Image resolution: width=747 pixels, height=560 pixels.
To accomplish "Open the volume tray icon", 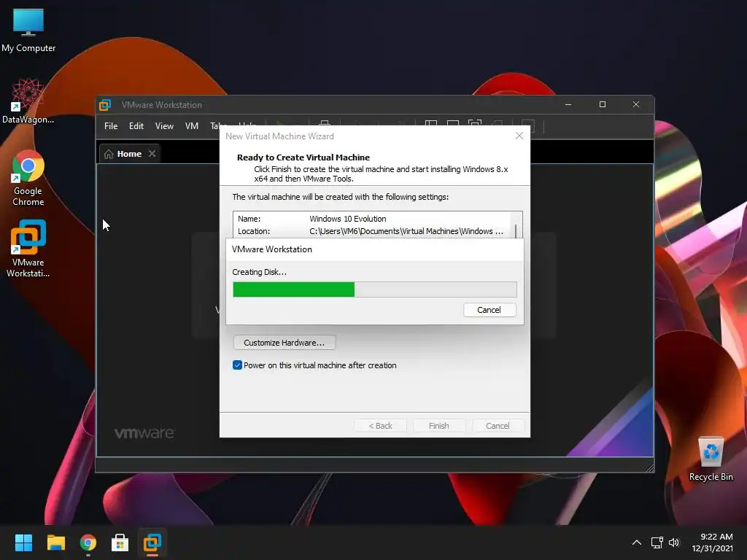I will [674, 542].
